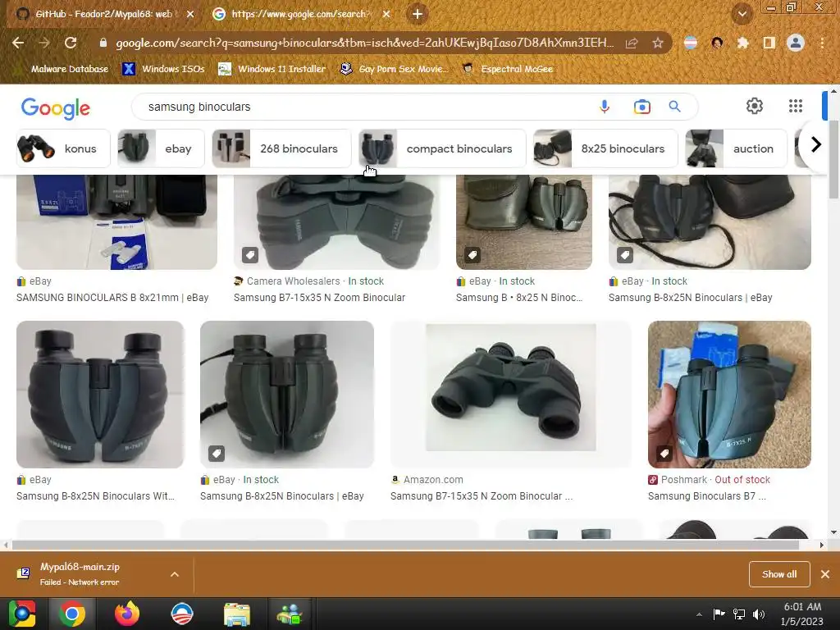840x630 pixels.
Task: Open the Chrome profile avatar
Action: click(796, 43)
